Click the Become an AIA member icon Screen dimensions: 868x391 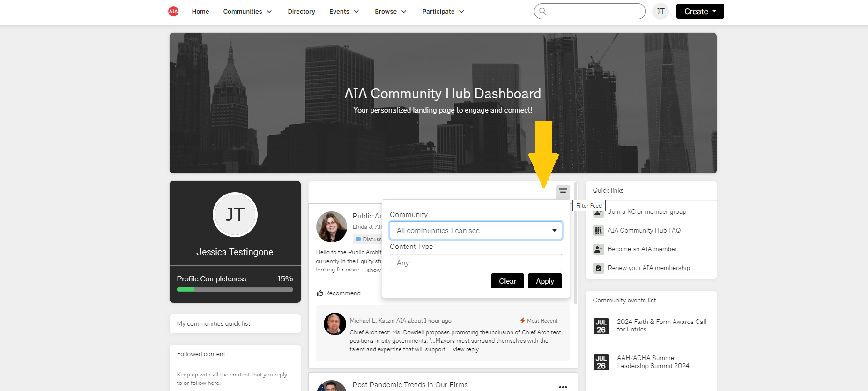(x=598, y=249)
